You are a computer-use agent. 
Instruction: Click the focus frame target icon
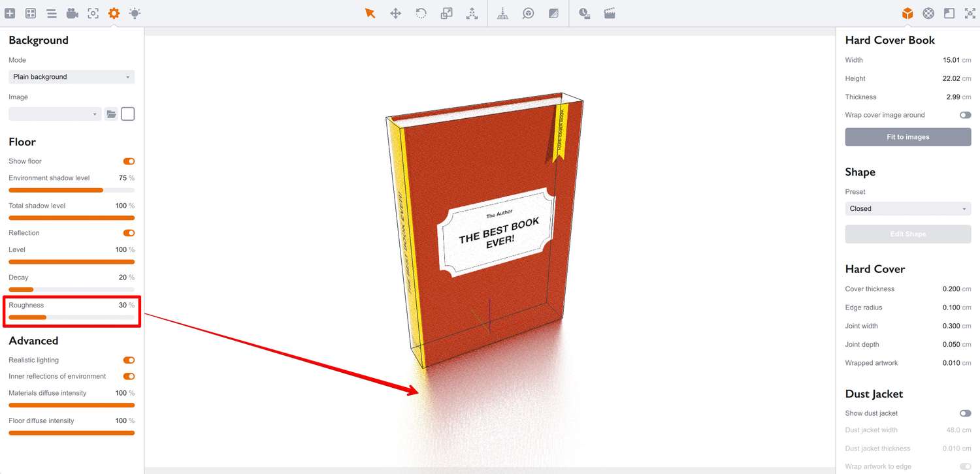tap(93, 13)
